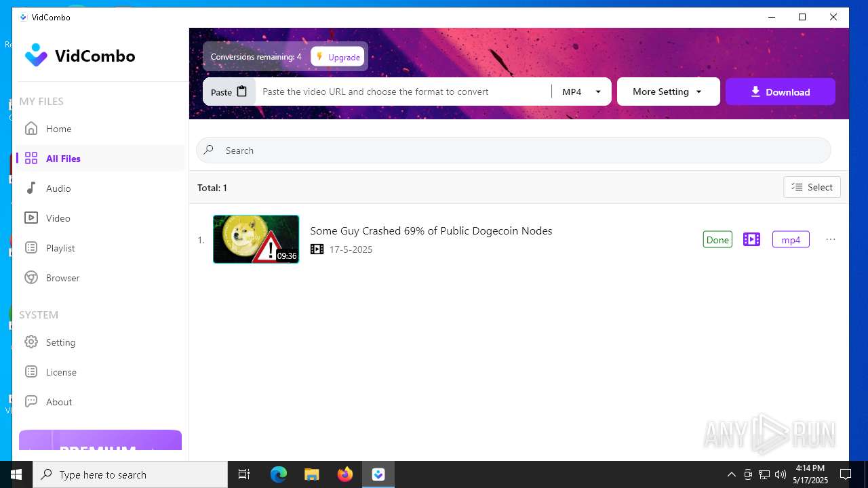Viewport: 868px width, 488px height.
Task: Open the Dogecoin video thumbnail
Action: pos(256,239)
